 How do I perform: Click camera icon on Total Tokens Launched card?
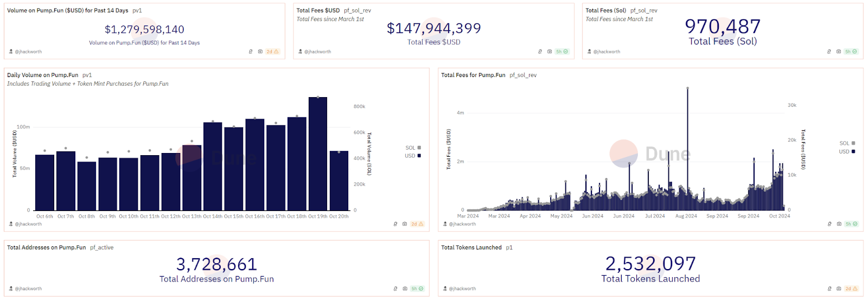pyautogui.click(x=839, y=289)
